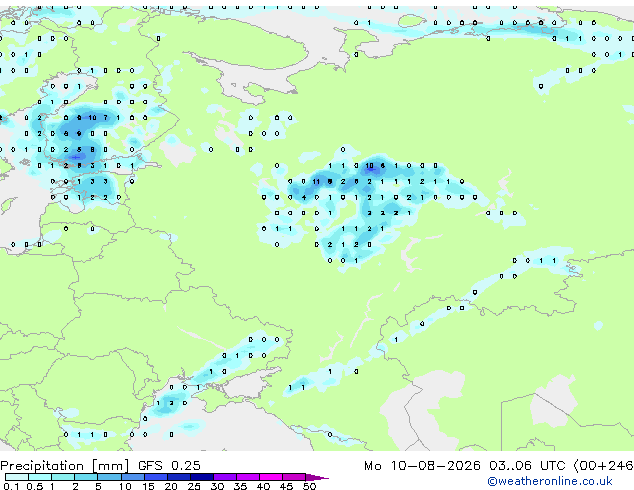Select the 25–30 mm dark blue swatch
This screenshot has width=634, height=490.
[x=202, y=477]
